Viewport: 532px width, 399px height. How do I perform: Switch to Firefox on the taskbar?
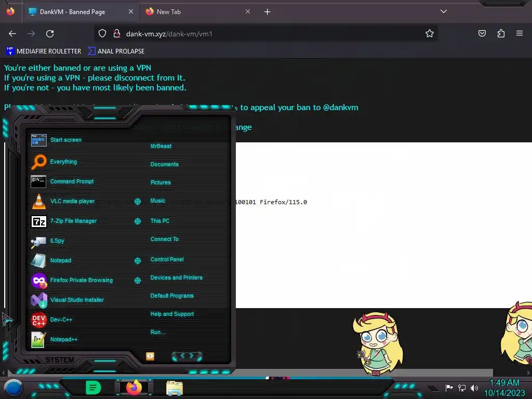click(x=134, y=388)
